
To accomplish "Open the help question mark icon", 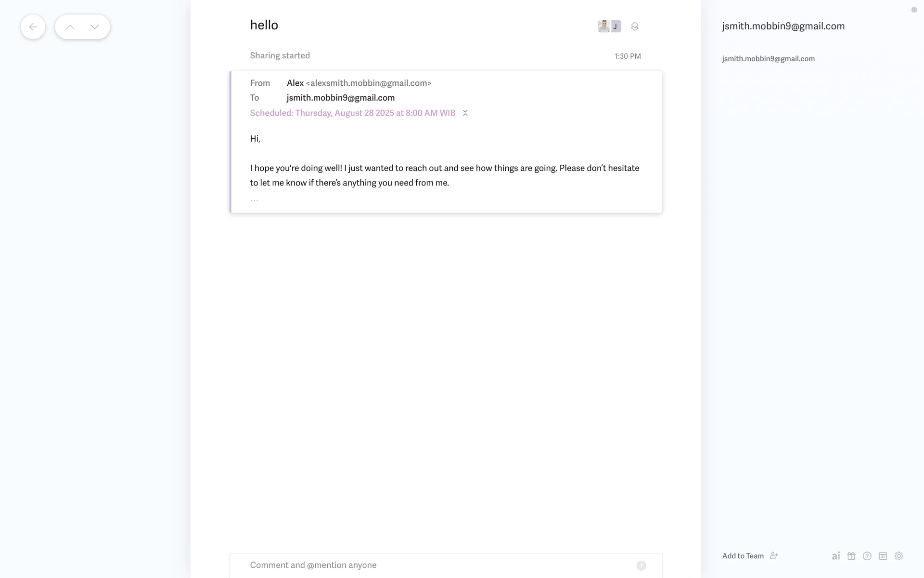I will pyautogui.click(x=867, y=556).
